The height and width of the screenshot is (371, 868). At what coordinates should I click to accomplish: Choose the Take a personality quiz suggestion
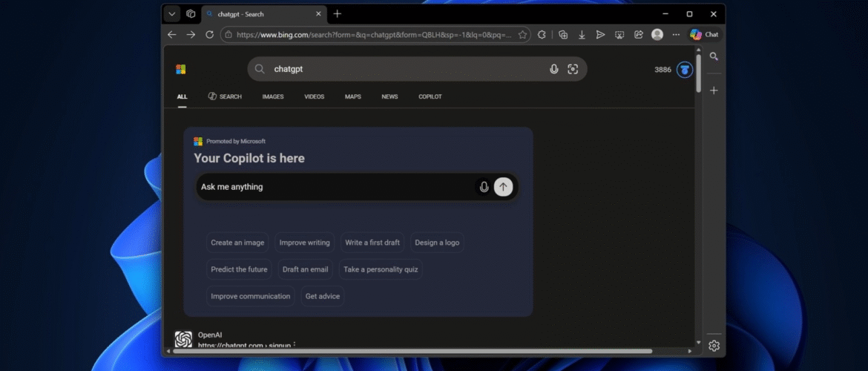click(381, 269)
